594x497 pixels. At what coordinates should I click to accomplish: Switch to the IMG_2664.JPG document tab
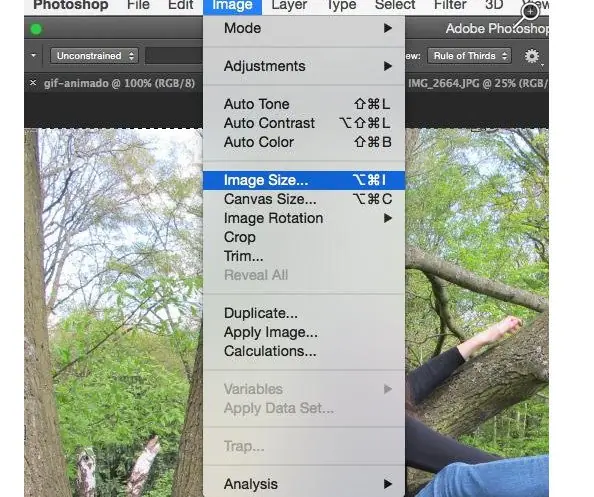pyautogui.click(x=478, y=83)
